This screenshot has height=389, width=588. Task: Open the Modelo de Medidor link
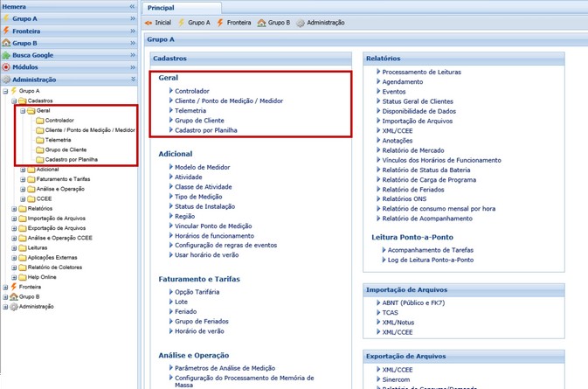coord(202,167)
